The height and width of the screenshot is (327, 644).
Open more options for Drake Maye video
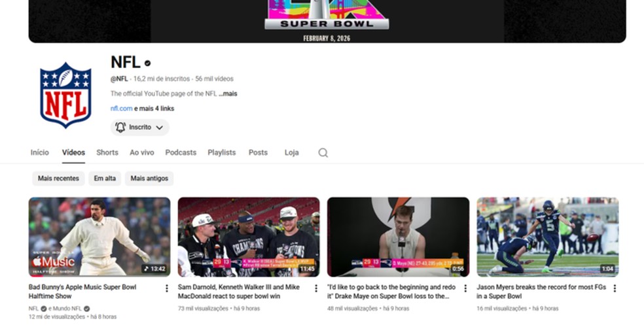pos(465,288)
